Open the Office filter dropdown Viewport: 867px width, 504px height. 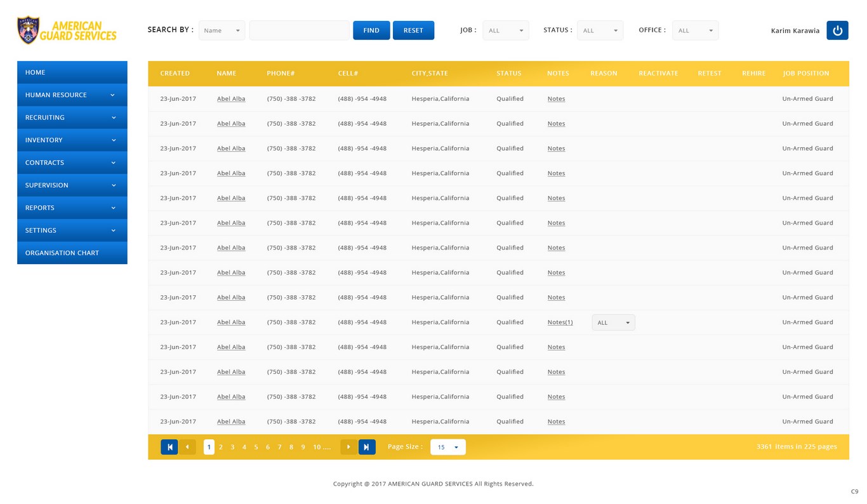(x=694, y=30)
